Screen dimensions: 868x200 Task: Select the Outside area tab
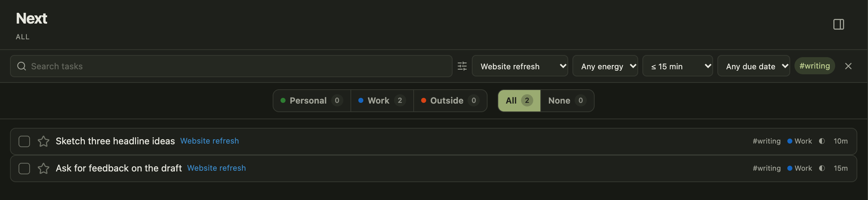(450, 101)
